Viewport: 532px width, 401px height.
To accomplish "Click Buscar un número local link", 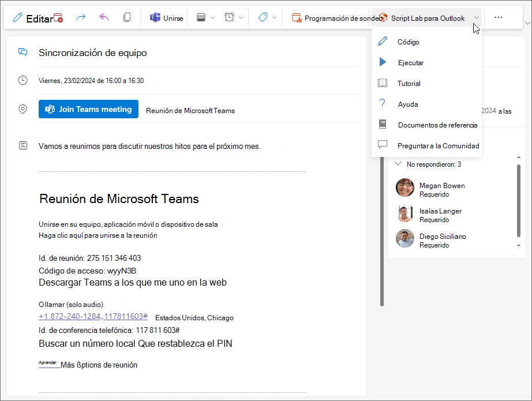I will (x=87, y=343).
